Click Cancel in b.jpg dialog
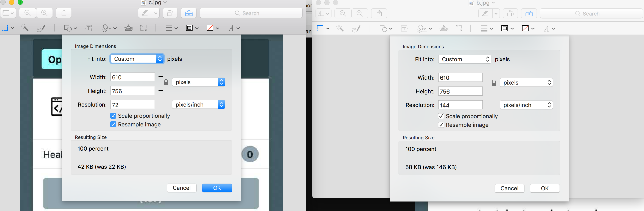Screen dimensions: 644x211 point(510,188)
